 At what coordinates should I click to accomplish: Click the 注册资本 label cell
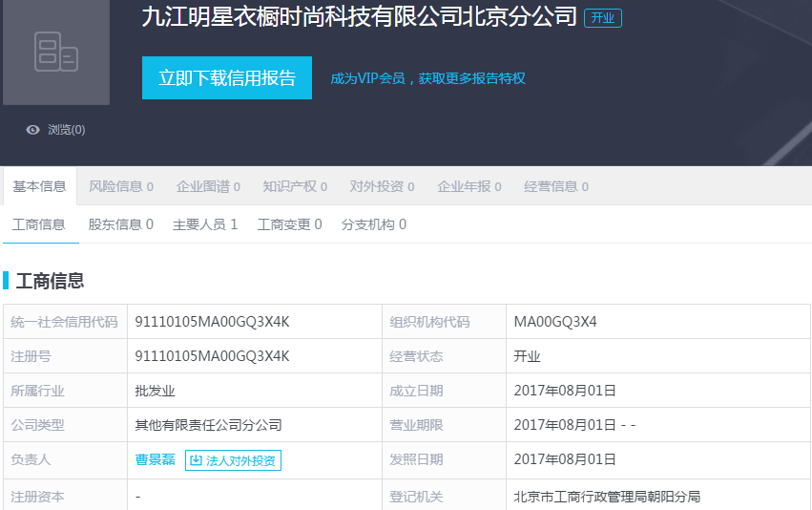click(65, 495)
